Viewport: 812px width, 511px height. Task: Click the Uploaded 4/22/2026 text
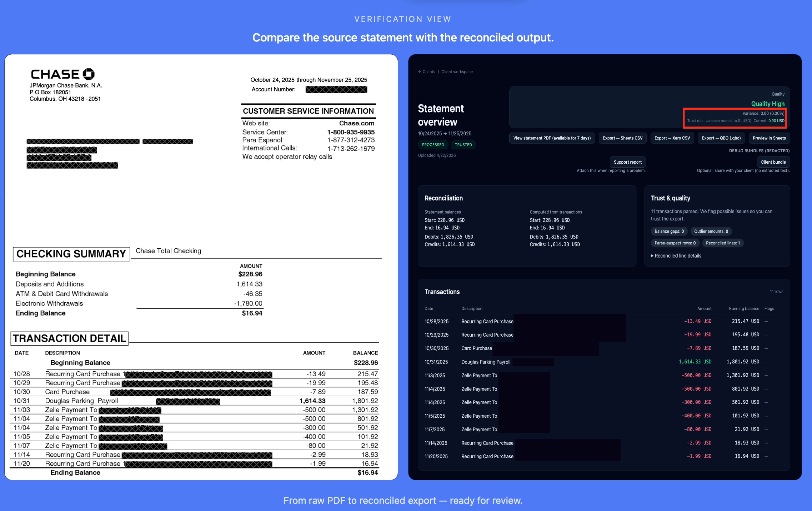pos(437,155)
